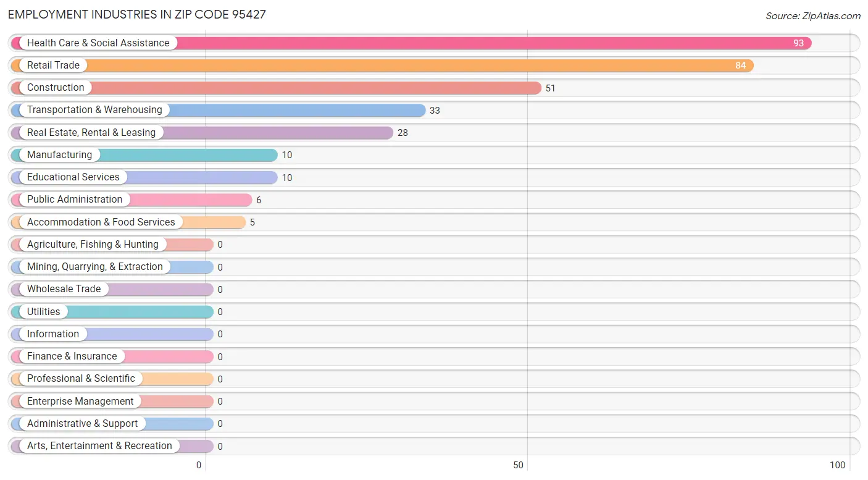Click the value 33 beside Transportation bar
The height and width of the screenshot is (480, 868).
coord(435,111)
